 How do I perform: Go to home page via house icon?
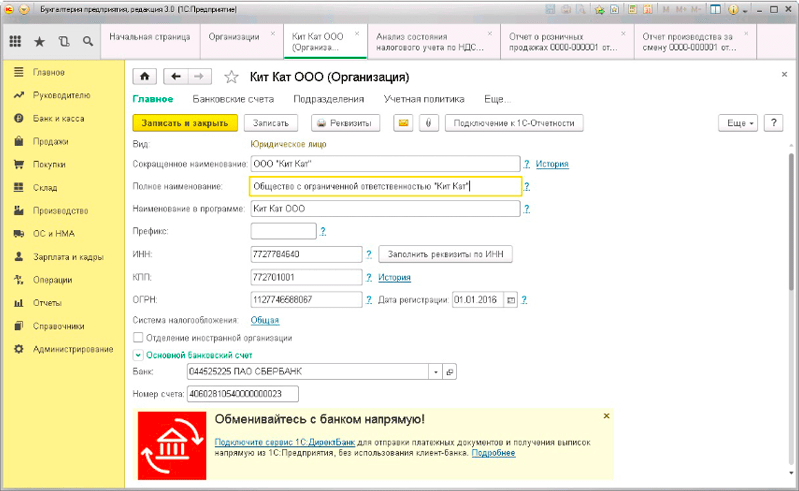coord(146,77)
